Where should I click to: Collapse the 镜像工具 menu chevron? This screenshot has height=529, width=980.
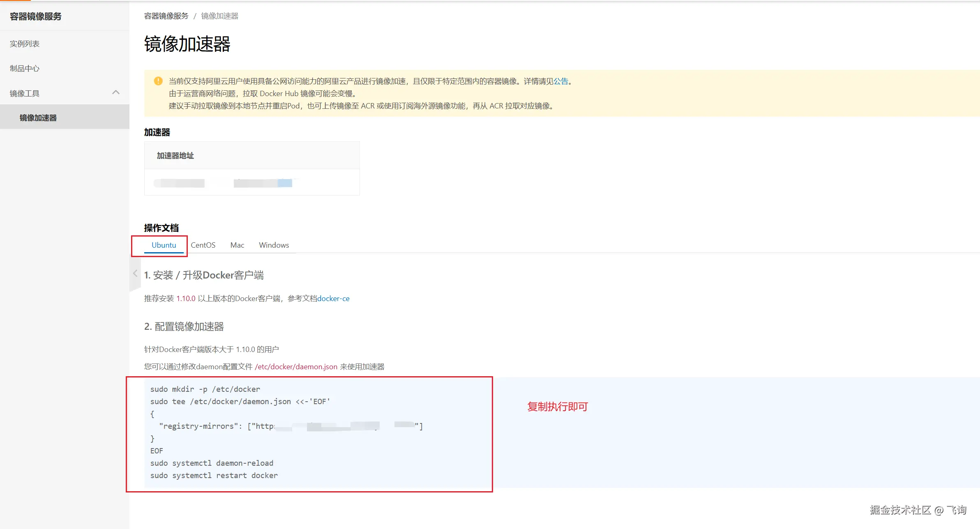click(116, 92)
